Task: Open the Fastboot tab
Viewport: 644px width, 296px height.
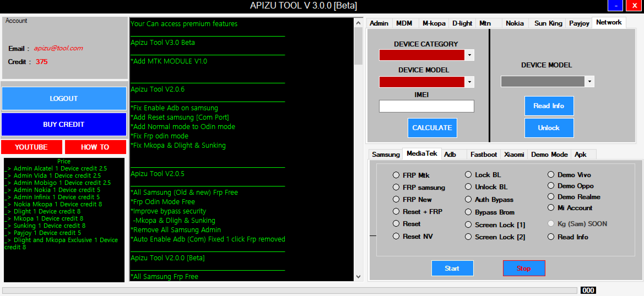Action: (484, 154)
